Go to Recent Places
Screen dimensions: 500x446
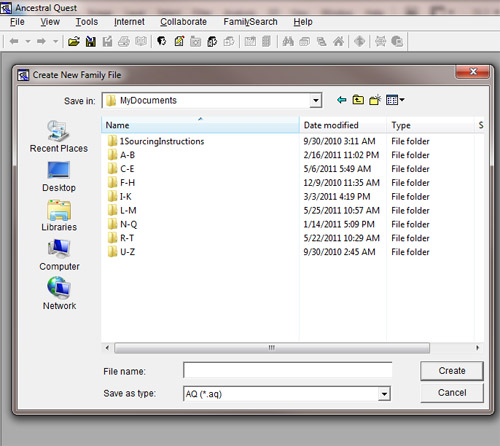coord(59,137)
